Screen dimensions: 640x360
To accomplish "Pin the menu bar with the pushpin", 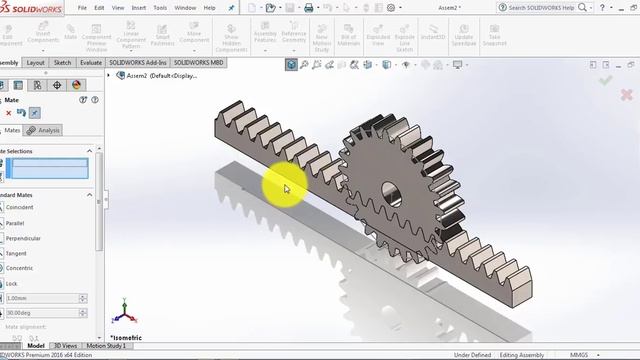I will 231,8.
